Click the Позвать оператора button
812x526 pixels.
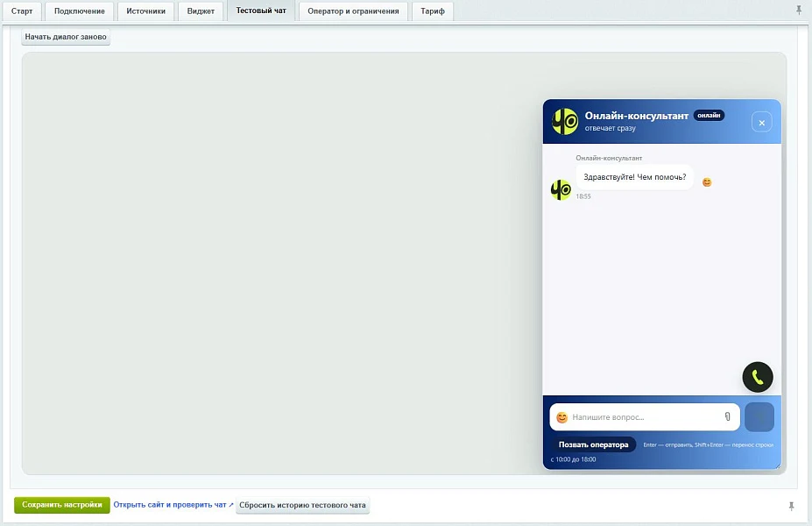tap(594, 444)
